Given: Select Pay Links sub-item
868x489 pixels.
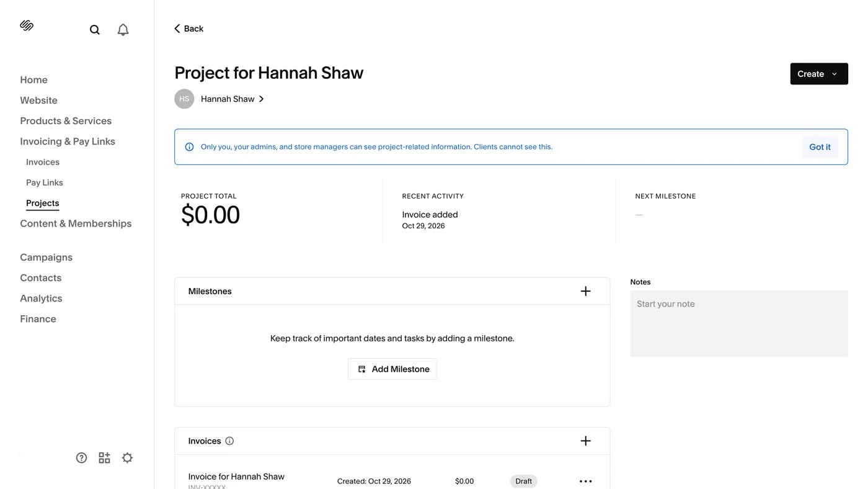Looking at the screenshot, I should point(45,182).
